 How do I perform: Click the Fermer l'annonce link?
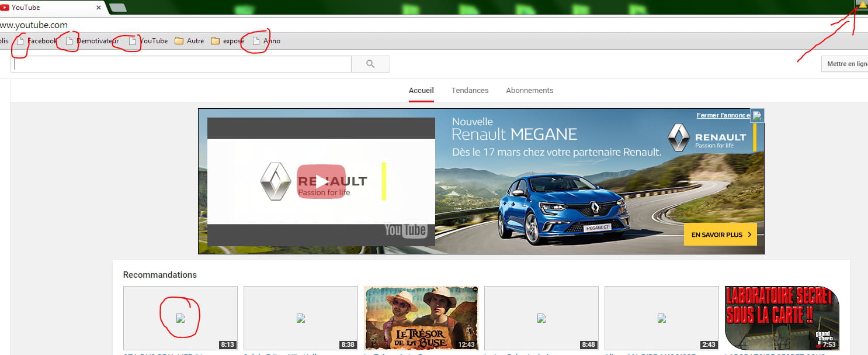coord(723,116)
